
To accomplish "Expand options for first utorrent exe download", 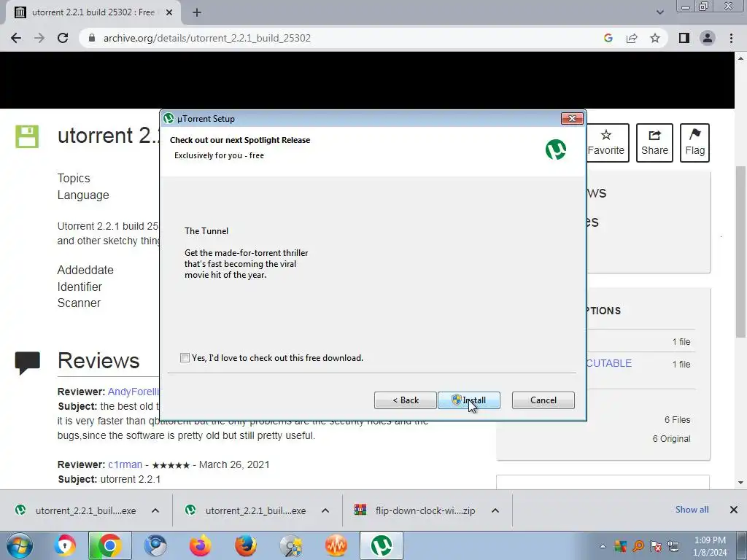I will pos(155,510).
